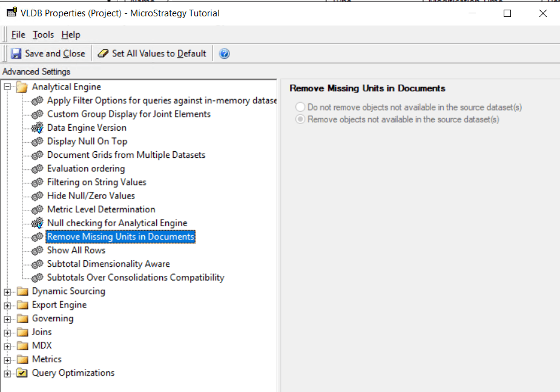Open the File menu
The width and height of the screenshot is (560, 392).
coord(18,34)
